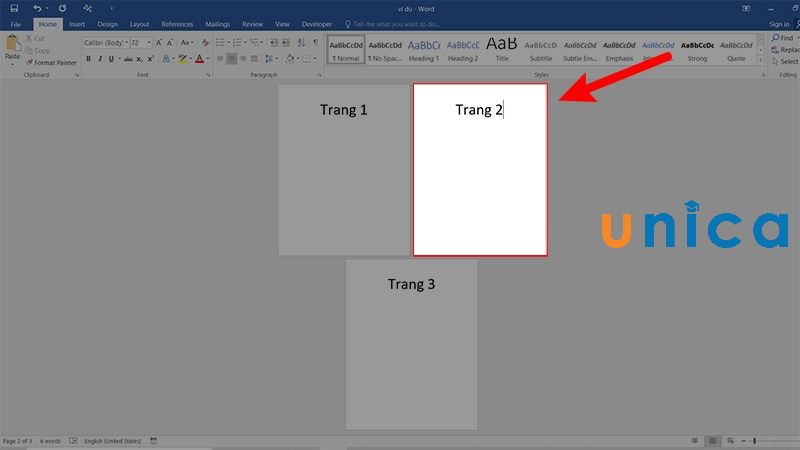
Task: Click the Increase Font Size icon
Action: point(159,43)
